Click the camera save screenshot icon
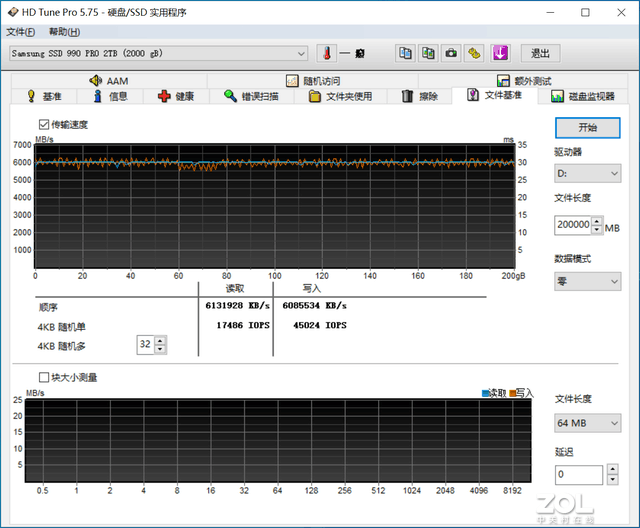 (x=451, y=53)
